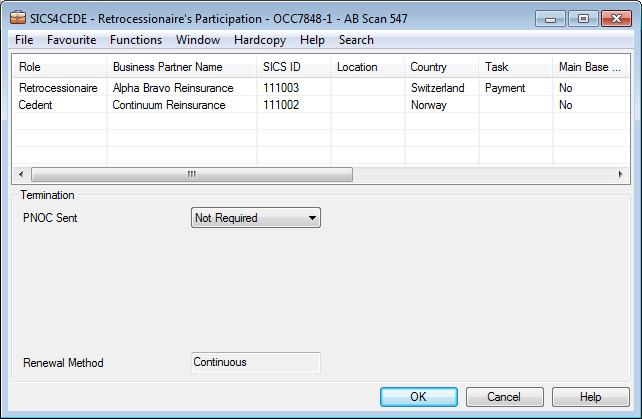Screen dimensions: 642x419
Task: Expand the PNOC Sent dropdown
Action: [255, 217]
